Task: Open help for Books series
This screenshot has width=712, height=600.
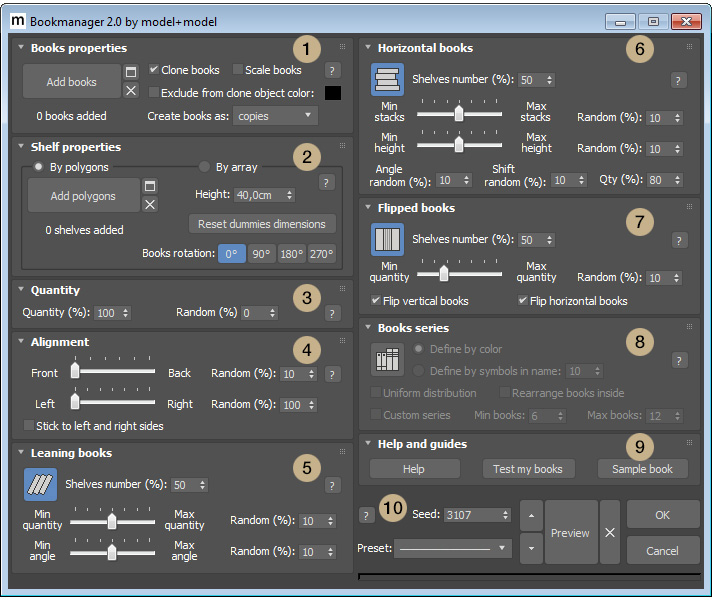Action: (679, 361)
